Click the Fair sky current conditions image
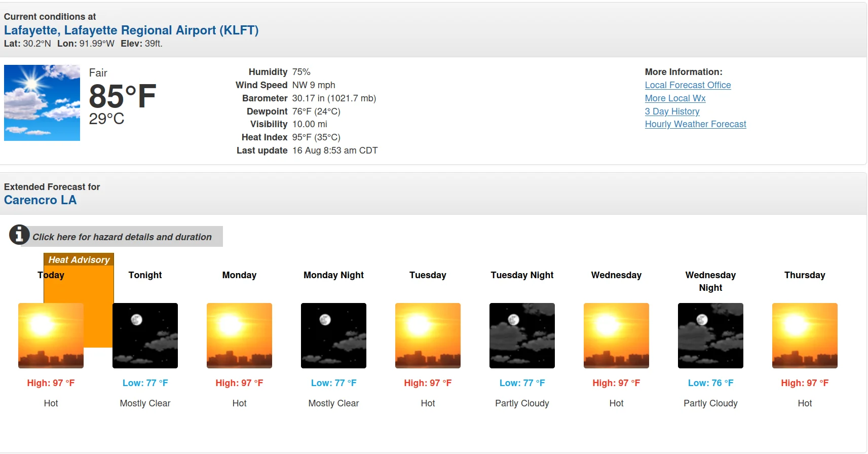Screen dimensions: 868x454 pos(42,103)
